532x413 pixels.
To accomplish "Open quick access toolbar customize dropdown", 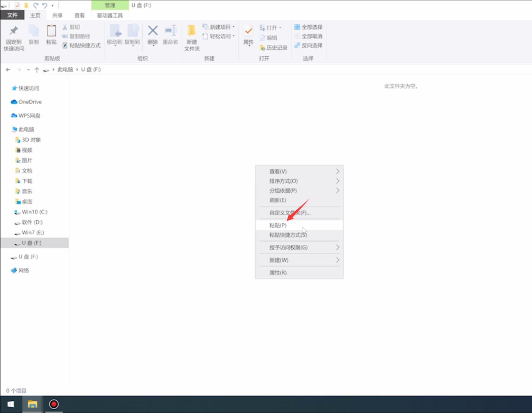I will (52, 5).
